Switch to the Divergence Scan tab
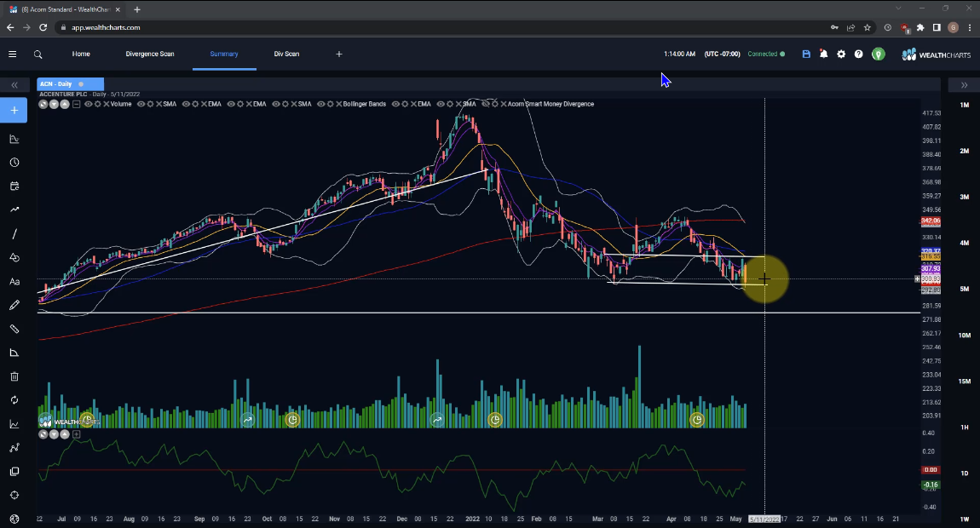 (x=150, y=54)
